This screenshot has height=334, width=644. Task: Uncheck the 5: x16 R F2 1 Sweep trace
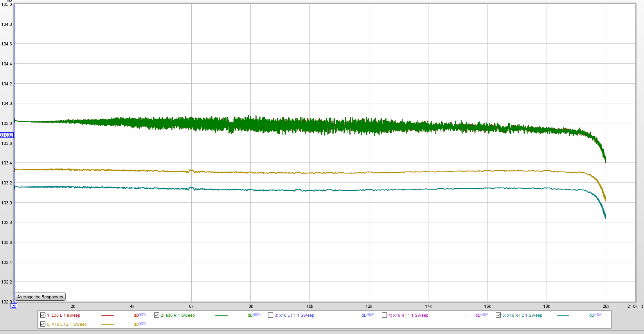point(498,315)
